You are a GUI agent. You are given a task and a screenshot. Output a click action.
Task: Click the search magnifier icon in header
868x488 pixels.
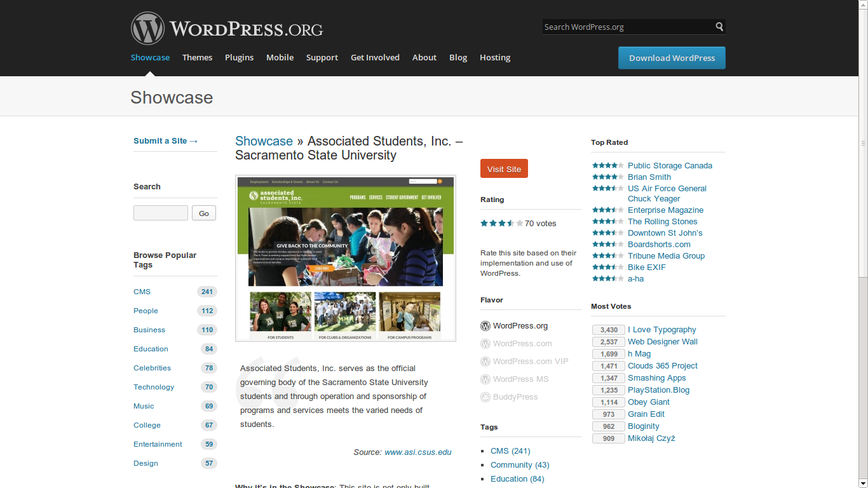(x=719, y=27)
